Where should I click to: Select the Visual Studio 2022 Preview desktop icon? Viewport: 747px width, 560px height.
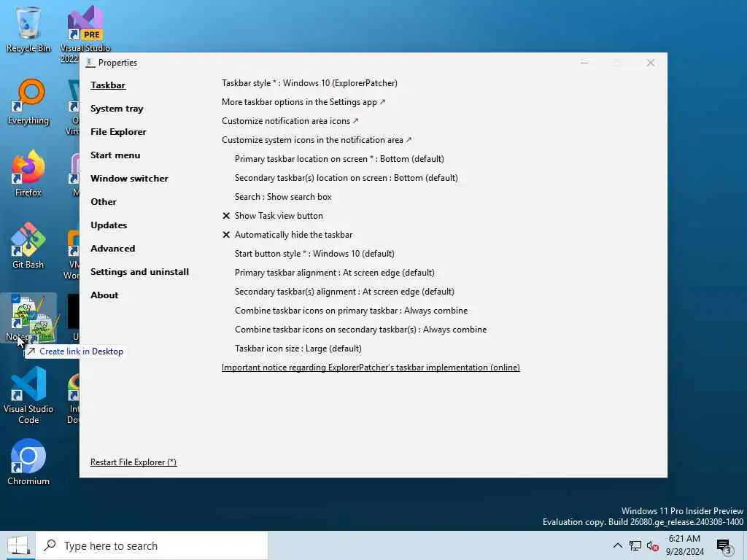85,34
